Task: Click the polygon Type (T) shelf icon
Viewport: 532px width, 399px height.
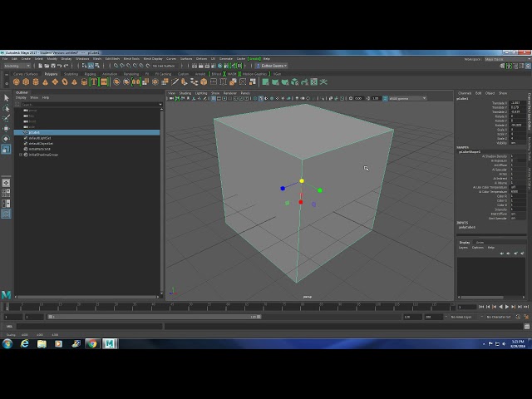Action: [94, 81]
